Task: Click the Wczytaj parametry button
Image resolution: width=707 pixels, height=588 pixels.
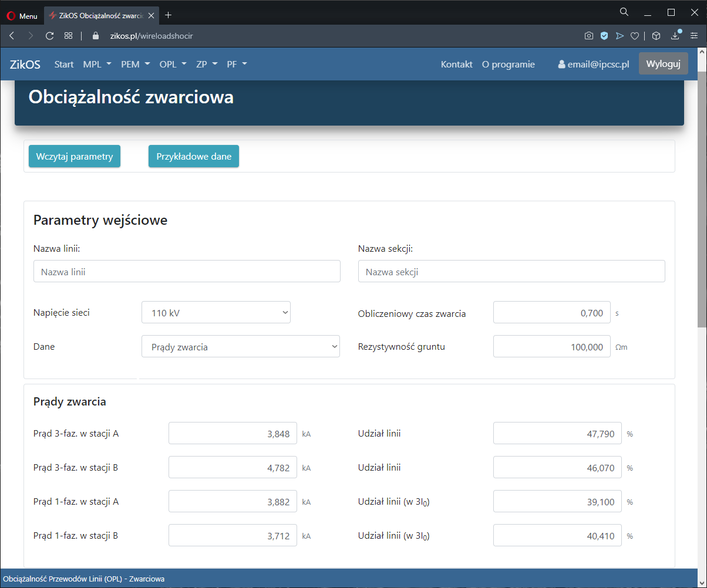Action: tap(75, 157)
